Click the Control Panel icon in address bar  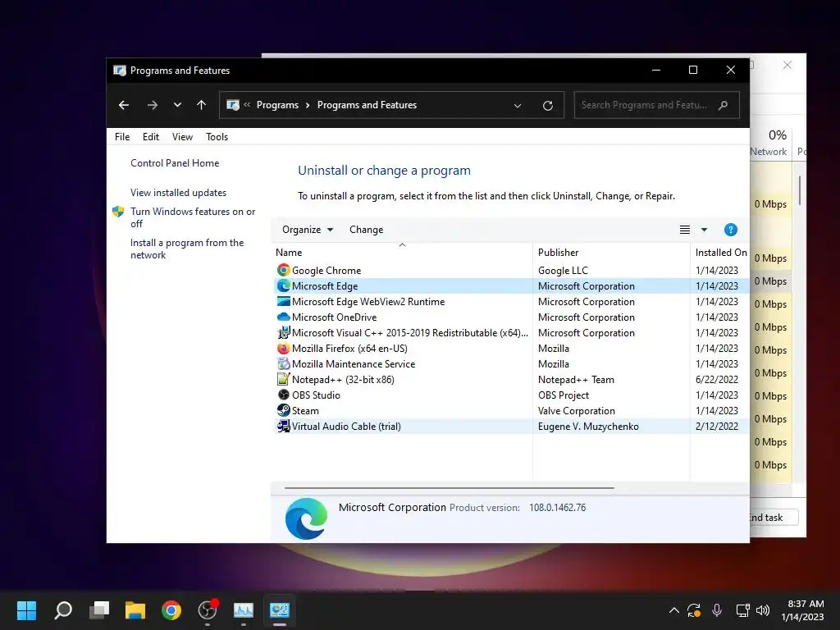(x=233, y=105)
